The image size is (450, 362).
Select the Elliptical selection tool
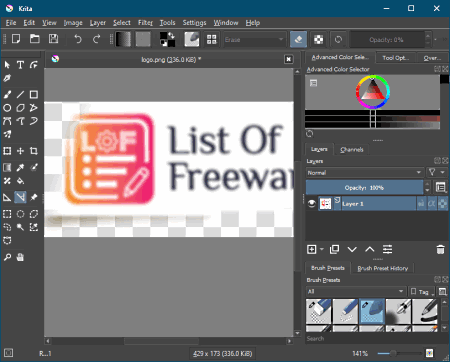tap(20, 214)
